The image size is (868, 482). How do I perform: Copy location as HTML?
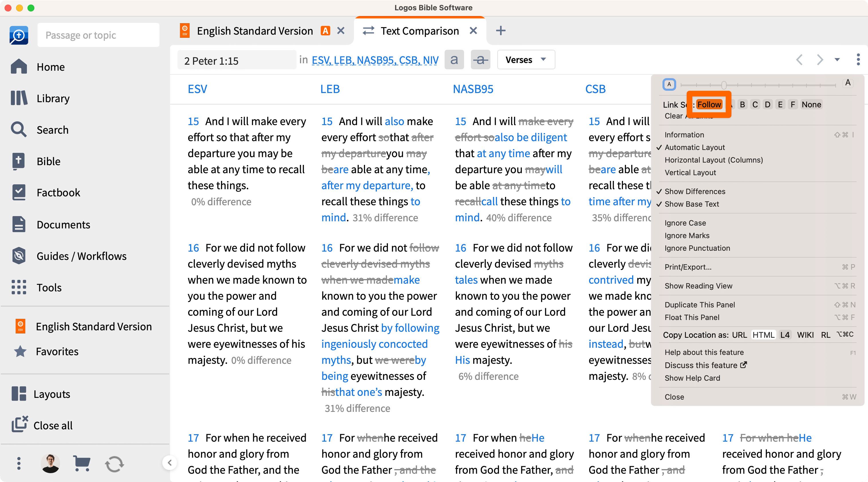coord(763,335)
